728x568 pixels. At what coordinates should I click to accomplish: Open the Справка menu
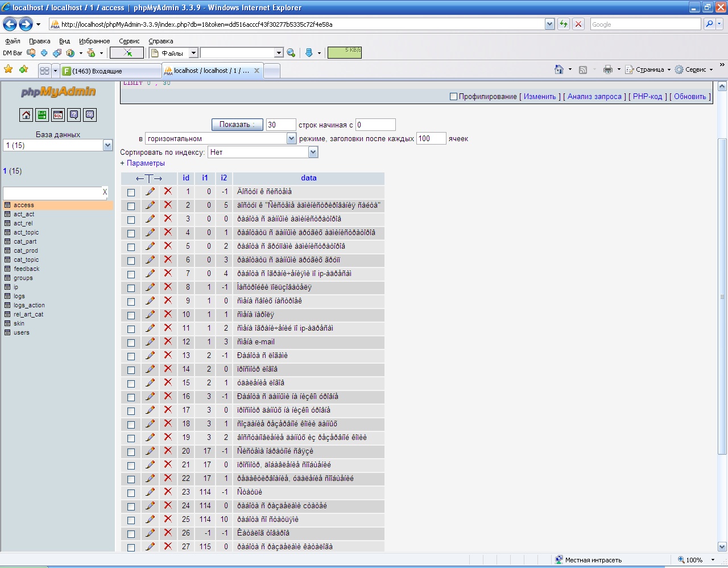pyautogui.click(x=160, y=41)
